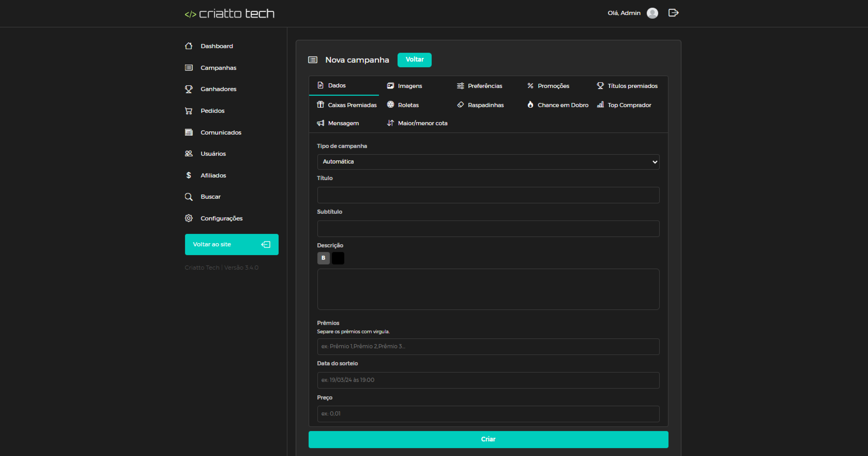
Task: Open the black color swatch in Descrição
Action: [338, 258]
